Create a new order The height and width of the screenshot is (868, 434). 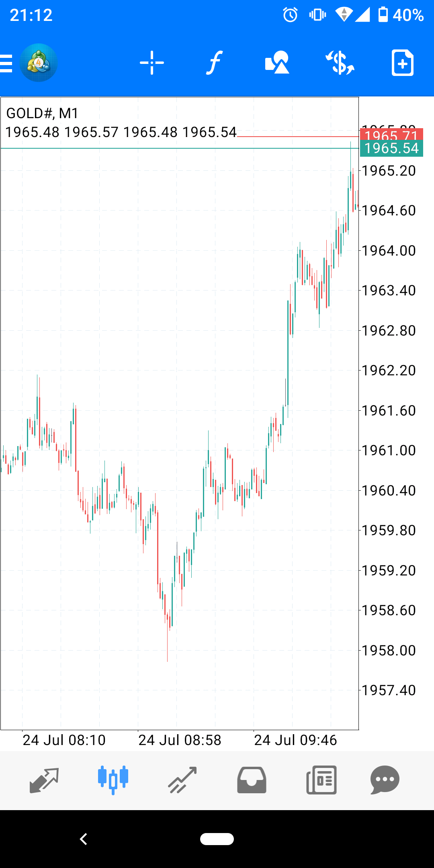pos(402,63)
